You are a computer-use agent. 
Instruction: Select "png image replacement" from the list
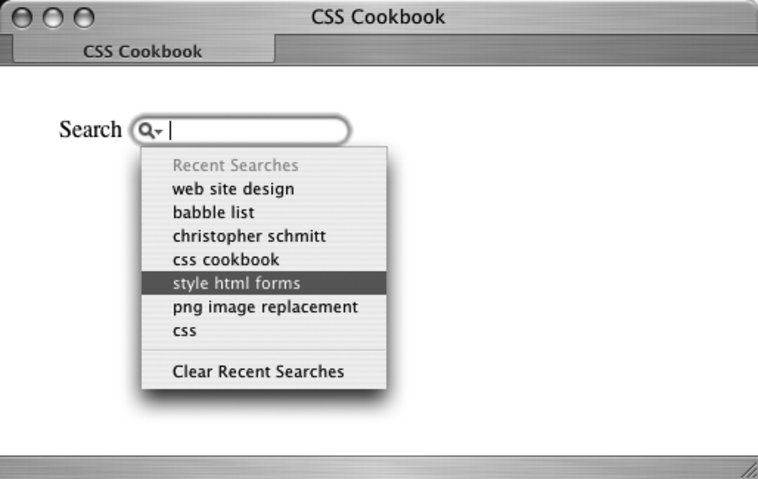(x=264, y=307)
